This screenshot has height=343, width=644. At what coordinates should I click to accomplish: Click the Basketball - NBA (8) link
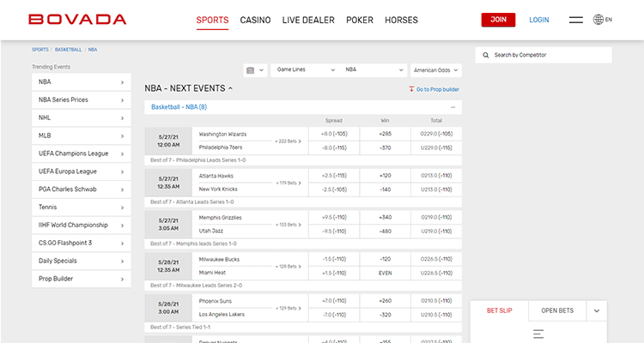pyautogui.click(x=179, y=107)
